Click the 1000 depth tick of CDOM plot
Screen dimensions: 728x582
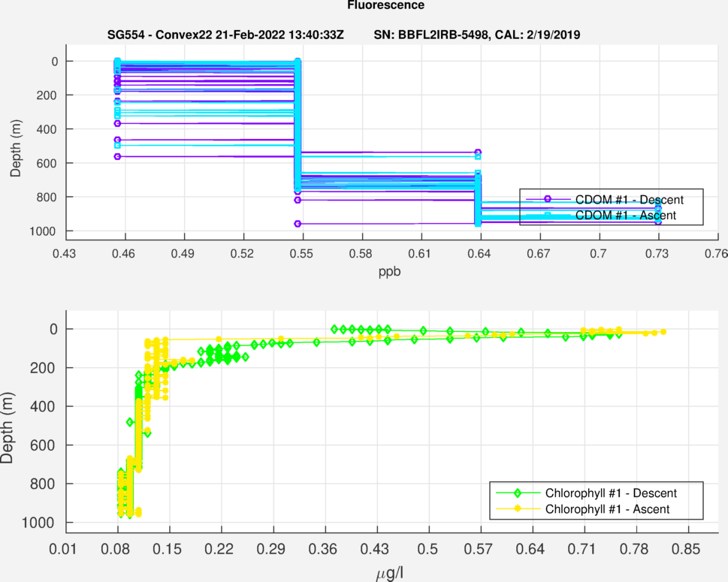(43, 231)
